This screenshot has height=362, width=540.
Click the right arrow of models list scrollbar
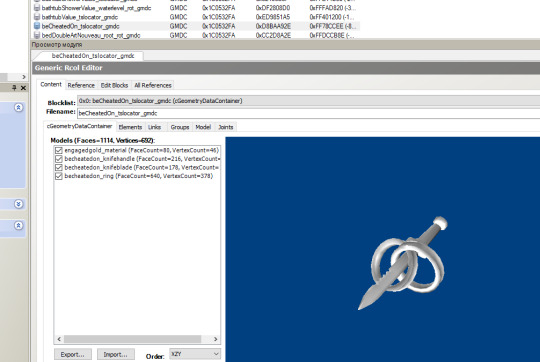(x=216, y=339)
